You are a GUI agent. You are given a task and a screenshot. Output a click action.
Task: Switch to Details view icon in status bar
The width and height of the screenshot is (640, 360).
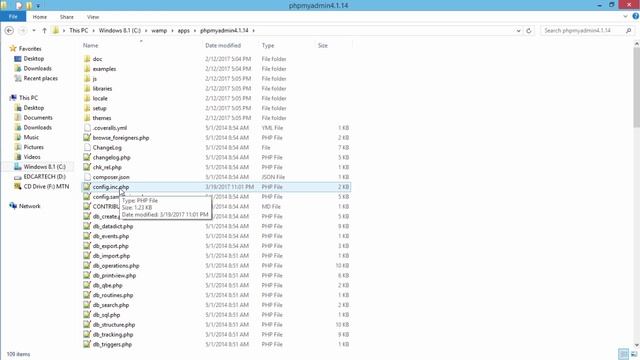click(x=623, y=354)
